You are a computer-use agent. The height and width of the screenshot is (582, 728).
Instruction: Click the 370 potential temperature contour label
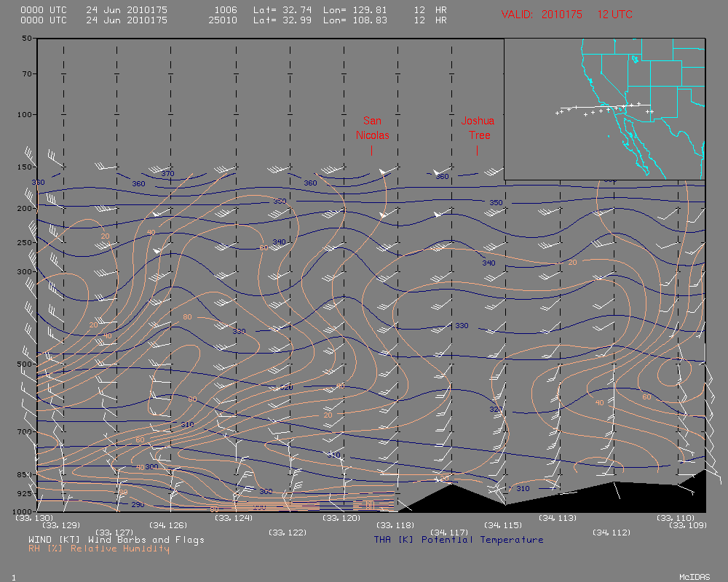click(x=167, y=174)
